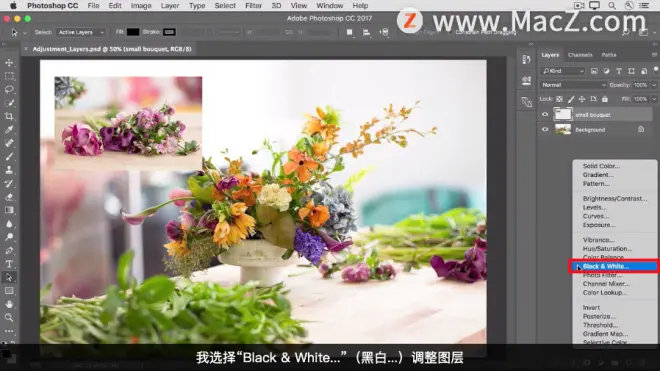Open the layer filter Kind dropdown
Image resolution: width=660 pixels, height=371 pixels.
point(563,71)
